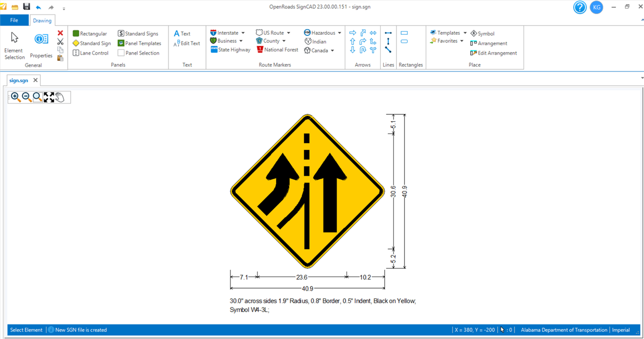Select the sign.sgn document tab
The image size is (644, 339).
pos(19,81)
